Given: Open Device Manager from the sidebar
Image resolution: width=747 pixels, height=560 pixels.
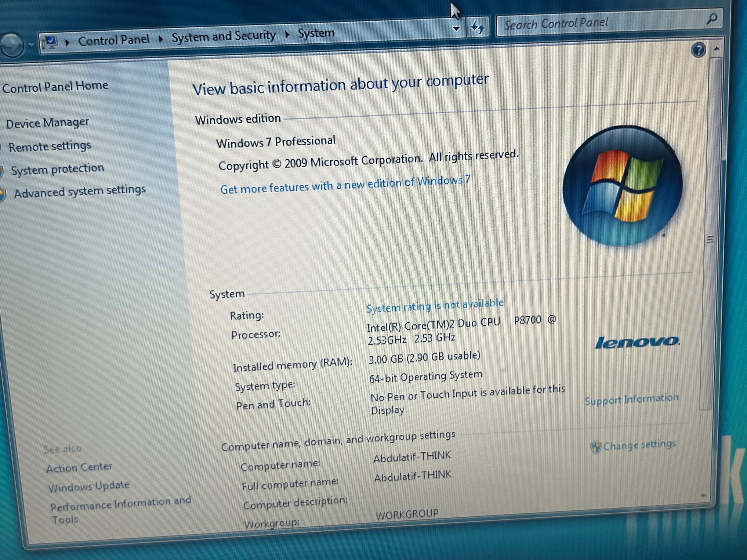Looking at the screenshot, I should (x=47, y=123).
